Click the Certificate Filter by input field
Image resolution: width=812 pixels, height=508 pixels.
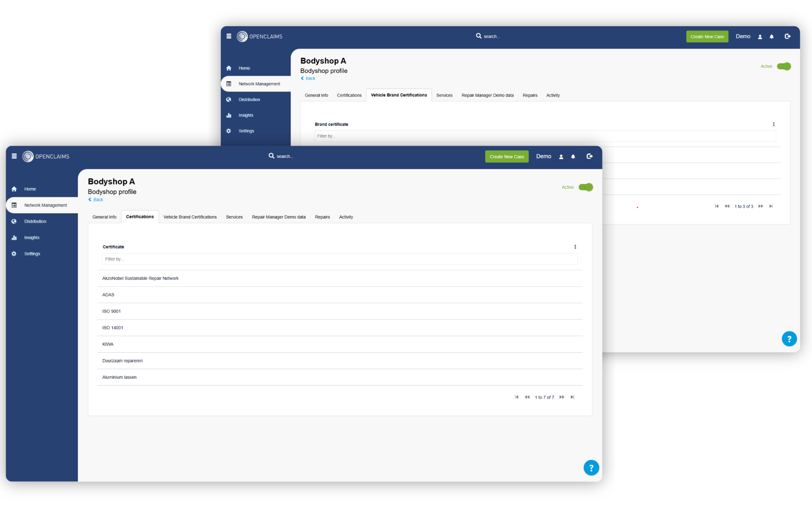click(340, 259)
